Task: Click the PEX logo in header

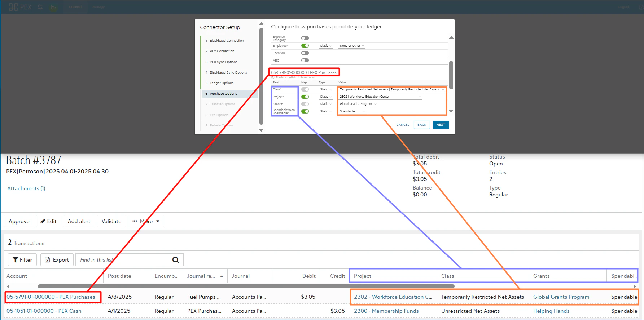Action: coord(20,7)
